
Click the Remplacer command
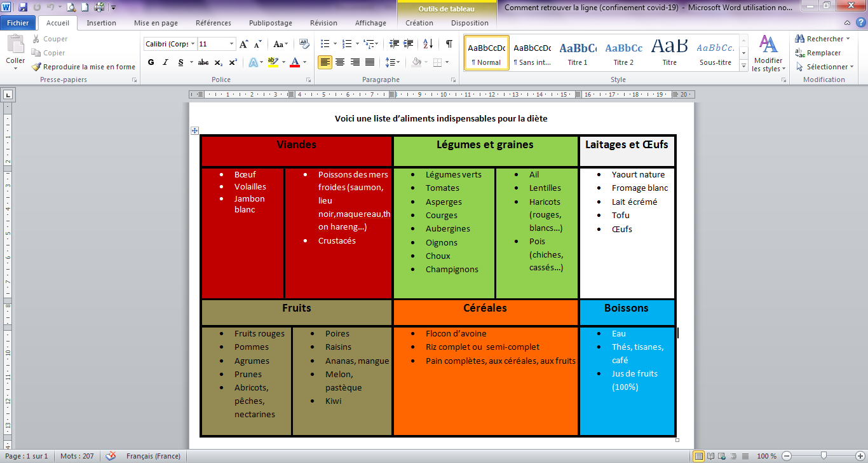[818, 52]
